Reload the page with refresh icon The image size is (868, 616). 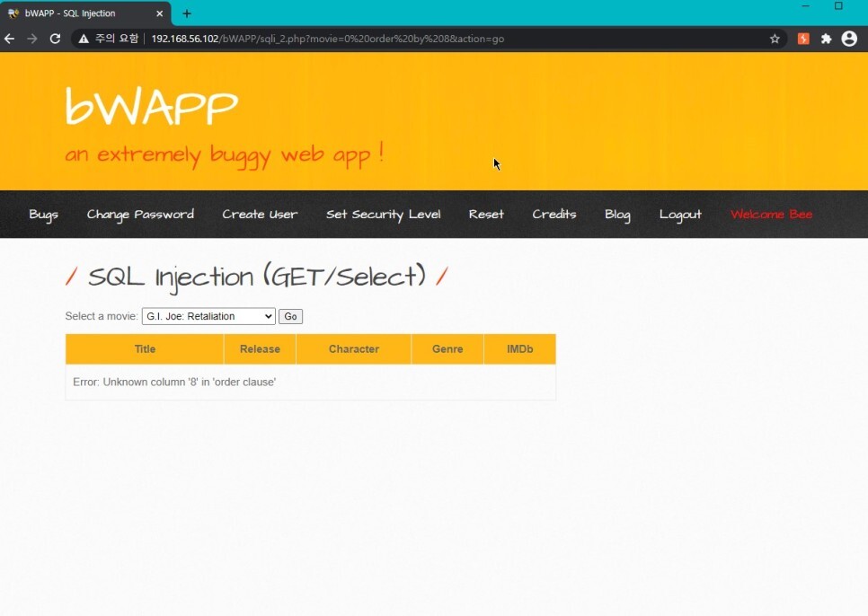(x=55, y=39)
